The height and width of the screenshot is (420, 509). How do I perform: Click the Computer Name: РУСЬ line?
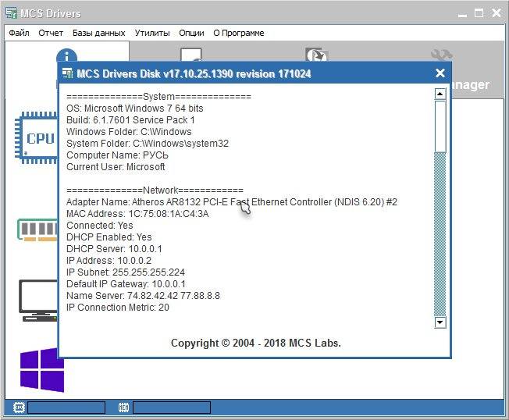click(x=117, y=155)
